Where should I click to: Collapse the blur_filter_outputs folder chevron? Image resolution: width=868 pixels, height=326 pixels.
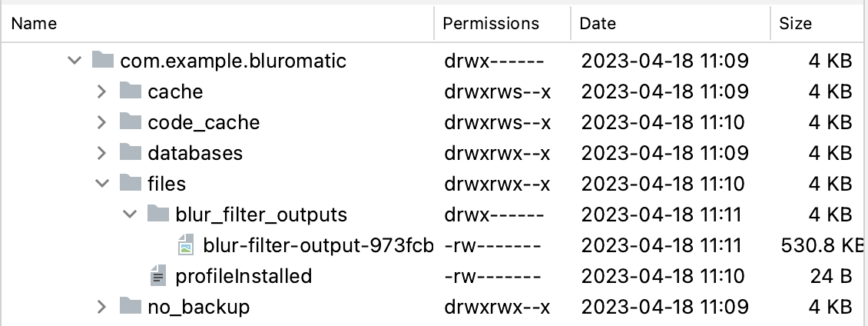pyautogui.click(x=129, y=215)
